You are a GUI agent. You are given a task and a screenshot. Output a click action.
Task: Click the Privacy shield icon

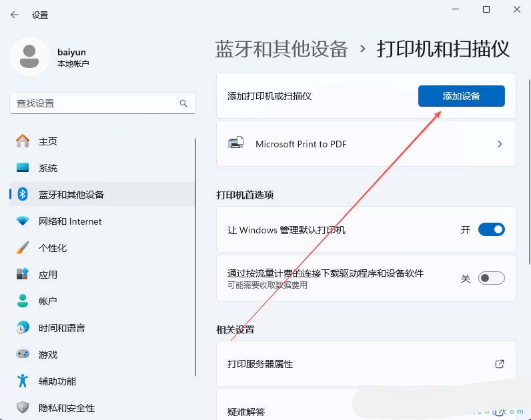tap(23, 407)
